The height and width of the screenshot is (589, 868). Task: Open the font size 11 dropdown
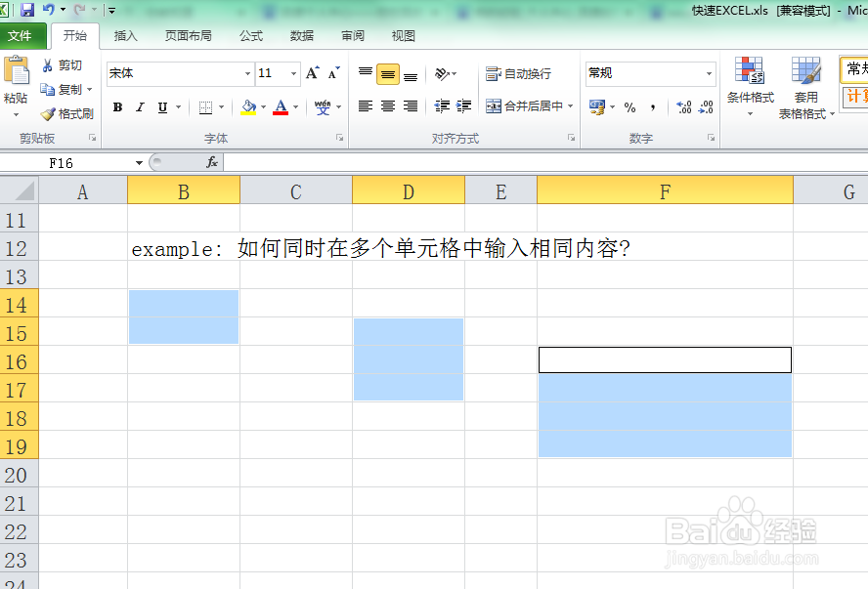tap(293, 73)
